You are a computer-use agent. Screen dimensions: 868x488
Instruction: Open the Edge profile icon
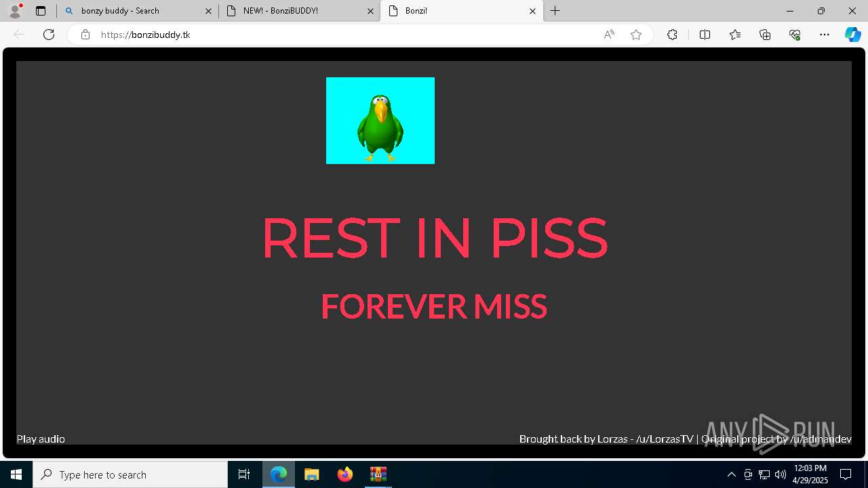14,11
